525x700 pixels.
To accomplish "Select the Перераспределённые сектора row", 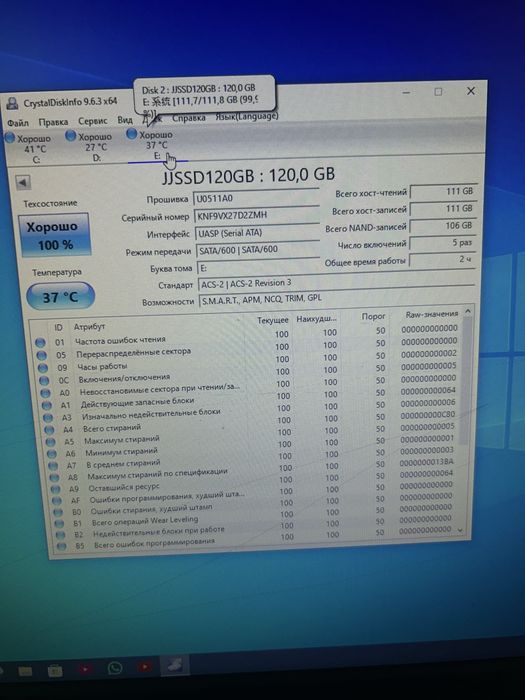I will [x=249, y=350].
